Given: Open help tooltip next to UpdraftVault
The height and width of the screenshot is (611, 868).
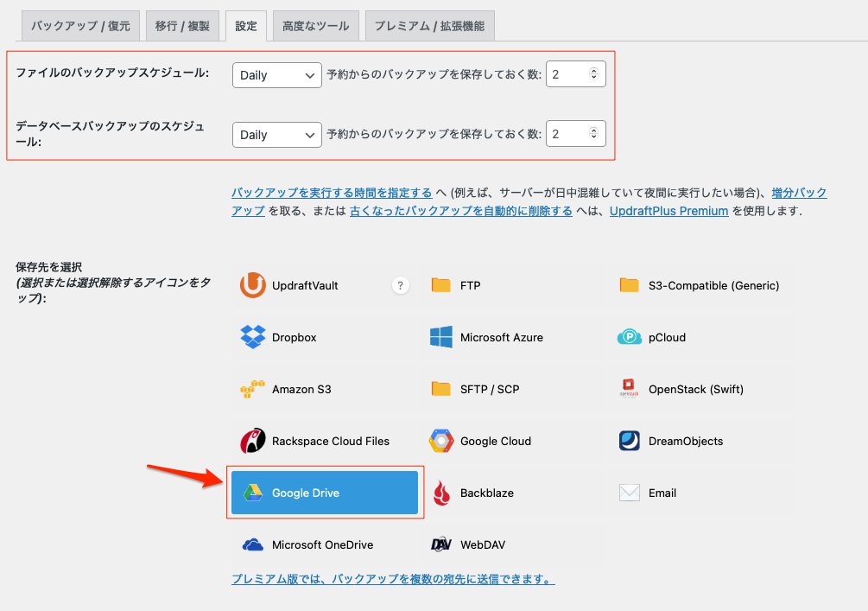Looking at the screenshot, I should (400, 285).
